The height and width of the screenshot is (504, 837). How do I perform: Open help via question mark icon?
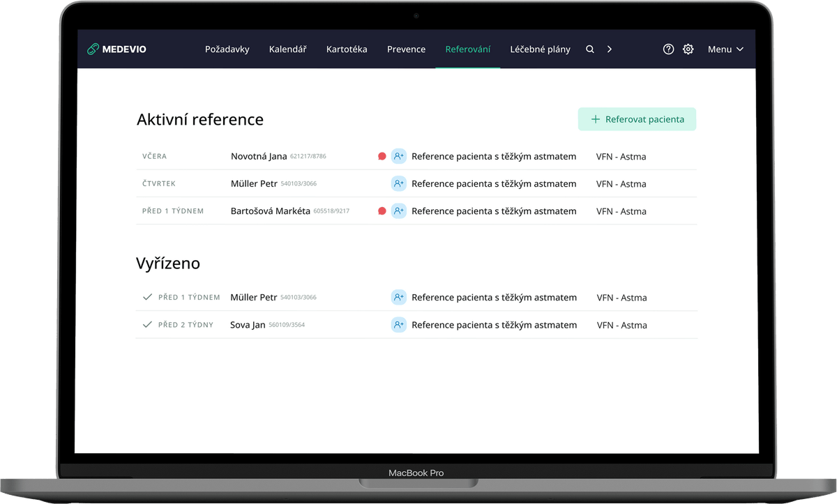pos(668,49)
